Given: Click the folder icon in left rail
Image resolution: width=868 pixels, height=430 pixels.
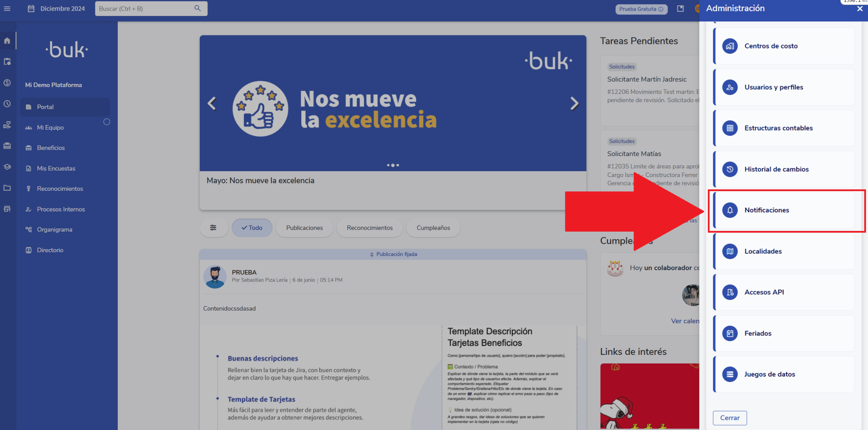Looking at the screenshot, I should [x=7, y=188].
